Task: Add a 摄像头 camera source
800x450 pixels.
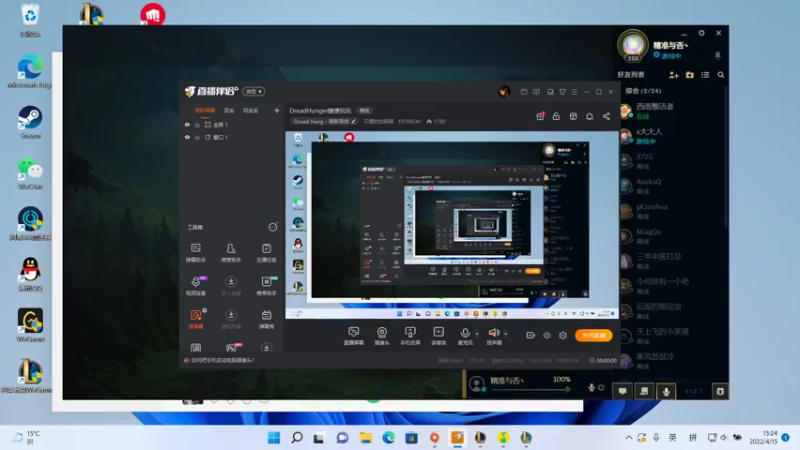Action: 382,336
